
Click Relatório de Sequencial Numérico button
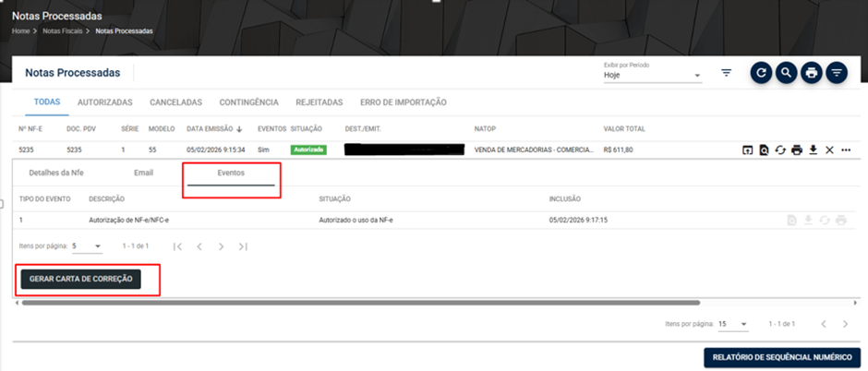(x=782, y=358)
